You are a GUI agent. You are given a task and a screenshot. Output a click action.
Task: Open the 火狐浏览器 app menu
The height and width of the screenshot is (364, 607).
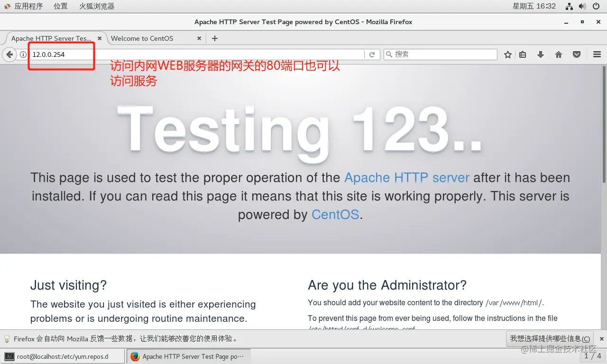(97, 6)
